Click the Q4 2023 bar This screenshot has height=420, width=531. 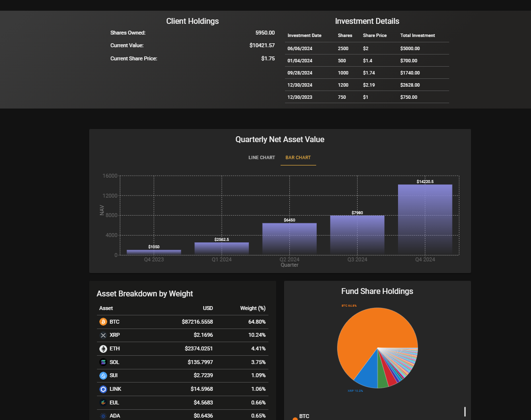pos(154,253)
